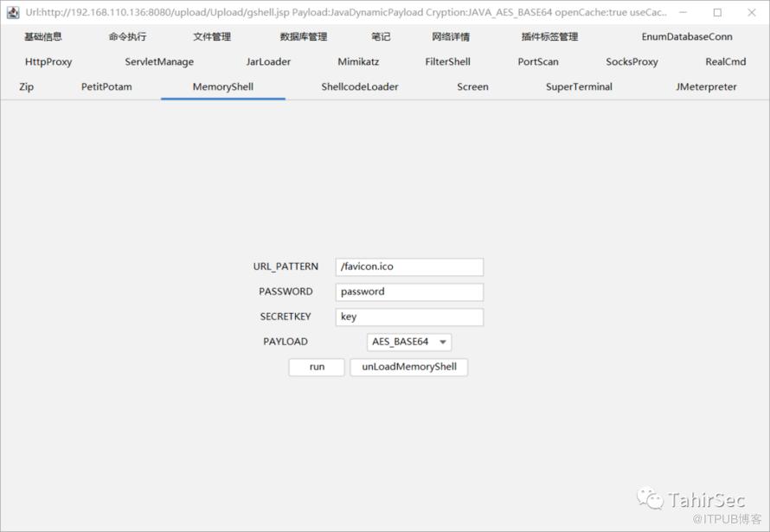Open the 文件管理 tab
770x532 pixels.
(212, 37)
